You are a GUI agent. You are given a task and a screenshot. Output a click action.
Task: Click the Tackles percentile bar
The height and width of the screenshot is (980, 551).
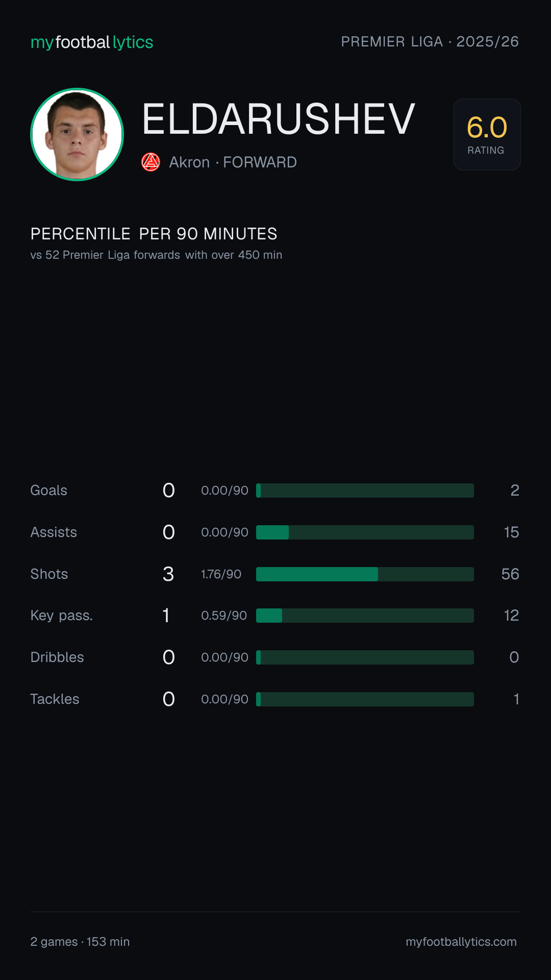pyautogui.click(x=365, y=699)
